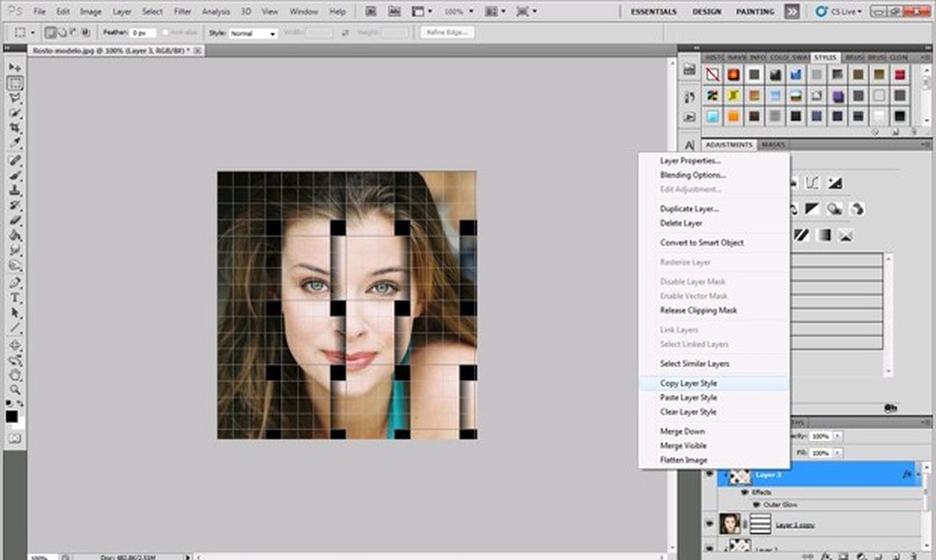This screenshot has width=936, height=560.
Task: Select the Rectangular Marquee tool
Action: click(x=15, y=84)
